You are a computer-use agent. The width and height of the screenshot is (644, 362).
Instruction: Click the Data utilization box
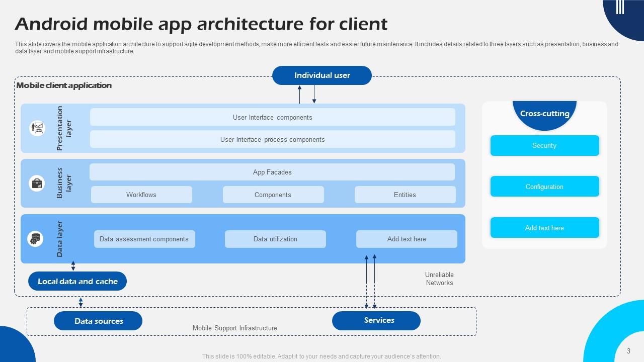click(276, 239)
